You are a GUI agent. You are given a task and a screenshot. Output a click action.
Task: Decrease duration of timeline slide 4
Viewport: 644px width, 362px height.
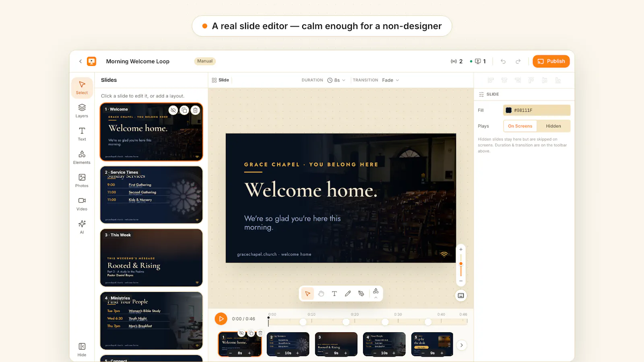pyautogui.click(x=375, y=353)
